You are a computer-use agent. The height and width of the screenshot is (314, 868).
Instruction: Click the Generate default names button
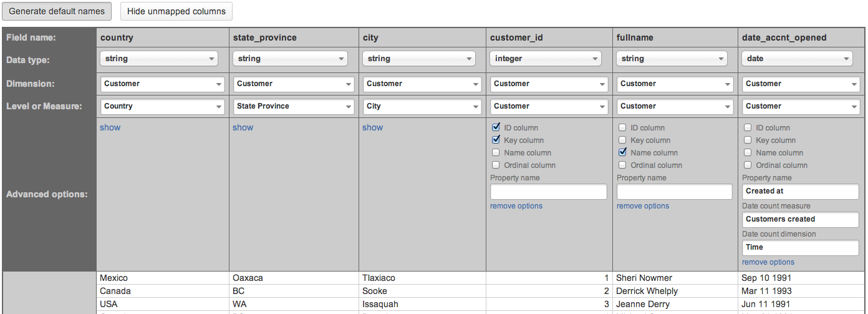(57, 11)
